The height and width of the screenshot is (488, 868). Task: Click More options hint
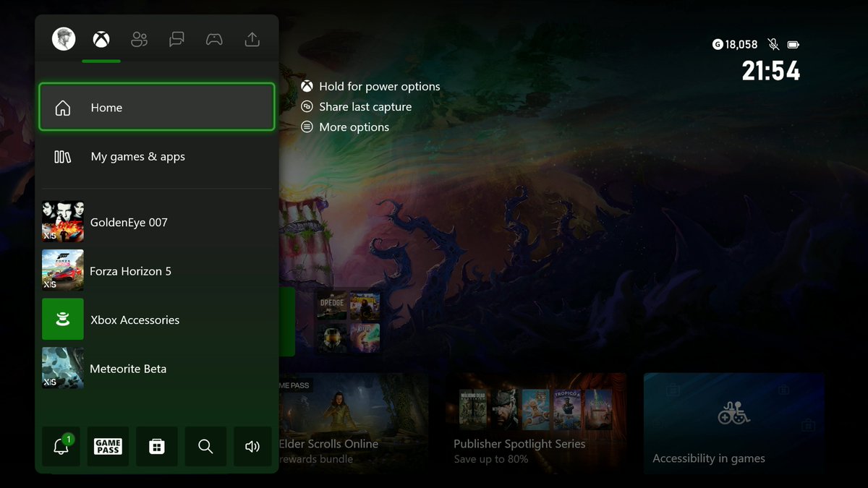click(345, 127)
